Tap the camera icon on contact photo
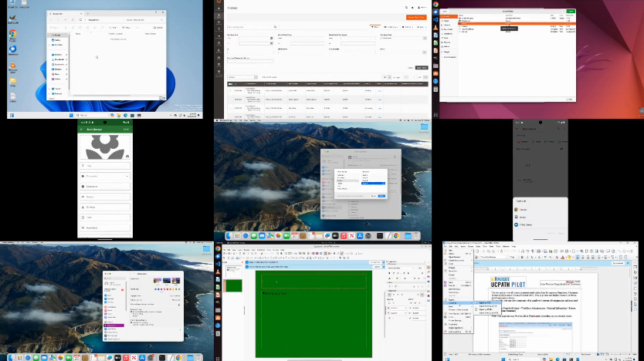 click(x=127, y=157)
